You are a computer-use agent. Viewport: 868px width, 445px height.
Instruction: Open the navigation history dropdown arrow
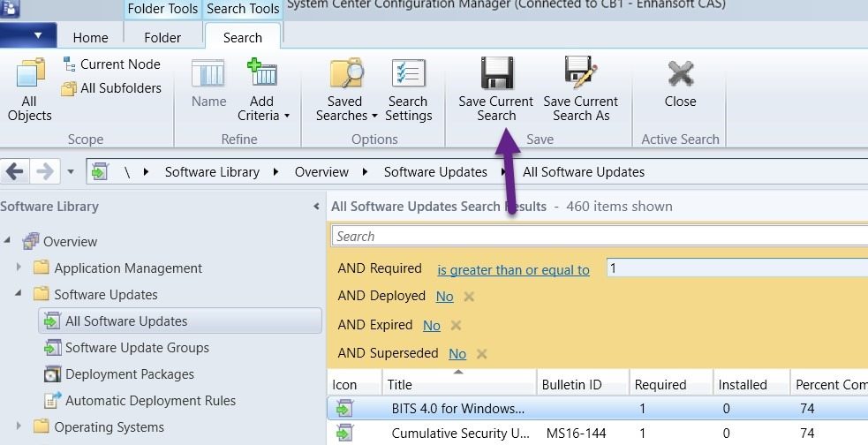[71, 171]
